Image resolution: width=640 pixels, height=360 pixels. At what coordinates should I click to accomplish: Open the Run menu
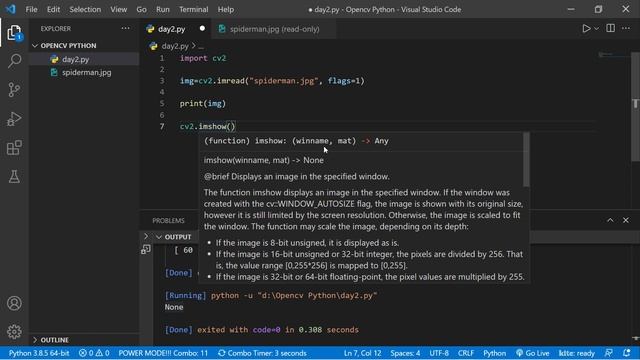click(x=162, y=9)
